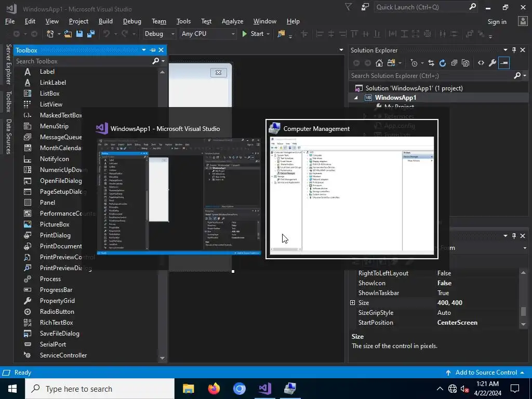Image resolution: width=532 pixels, height=399 pixels.
Task: Select the PictureBox control in Toolbox
Action: tap(55, 224)
